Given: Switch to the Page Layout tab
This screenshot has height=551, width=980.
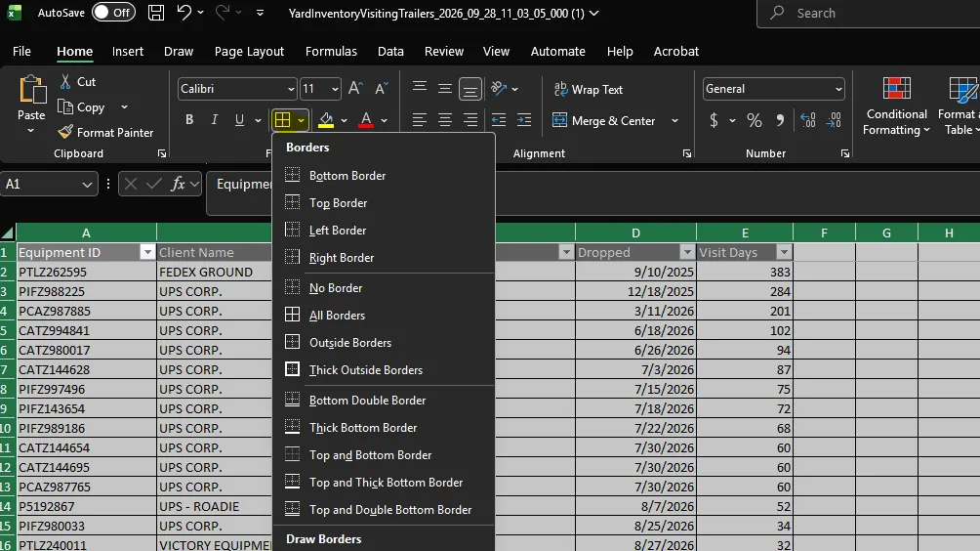Looking at the screenshot, I should (x=249, y=51).
